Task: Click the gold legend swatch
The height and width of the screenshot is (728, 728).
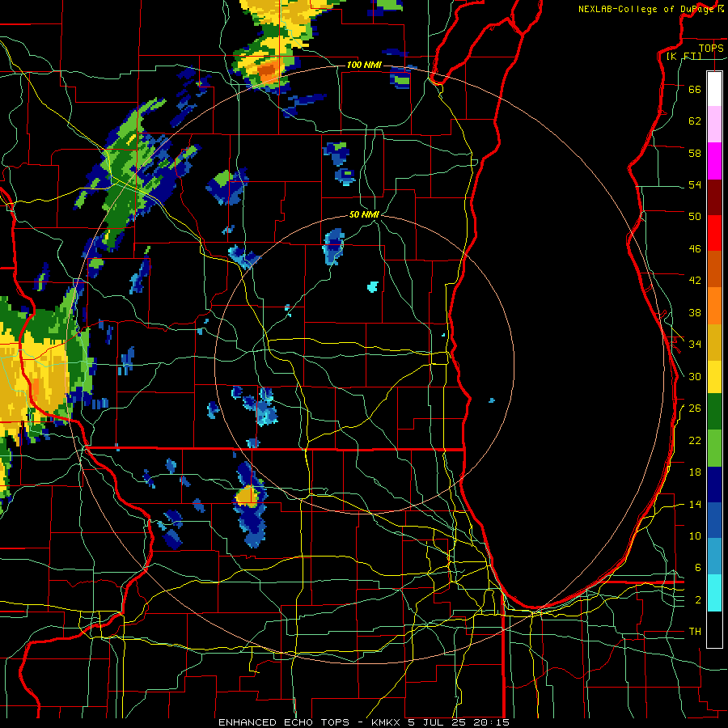Action: pyautogui.click(x=714, y=341)
